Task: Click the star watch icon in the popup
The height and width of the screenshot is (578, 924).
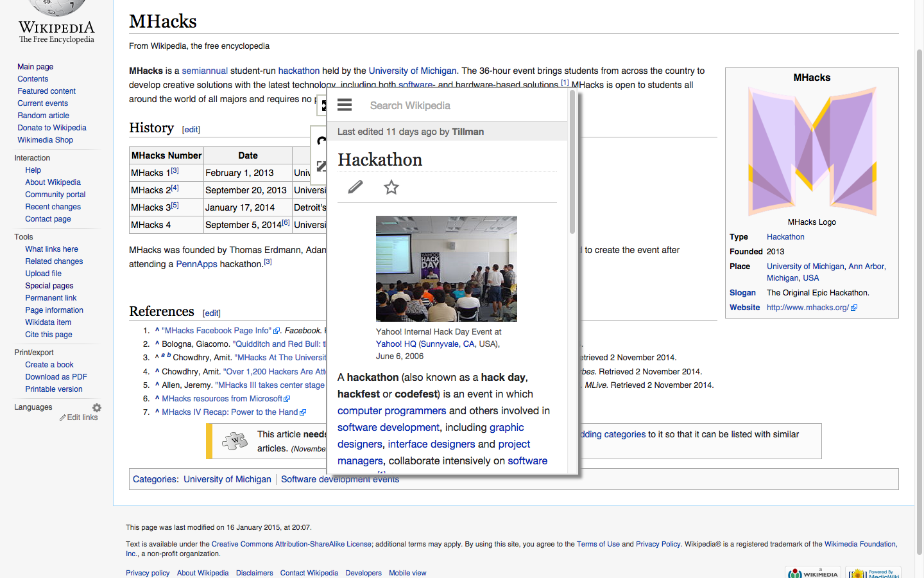Action: 391,187
